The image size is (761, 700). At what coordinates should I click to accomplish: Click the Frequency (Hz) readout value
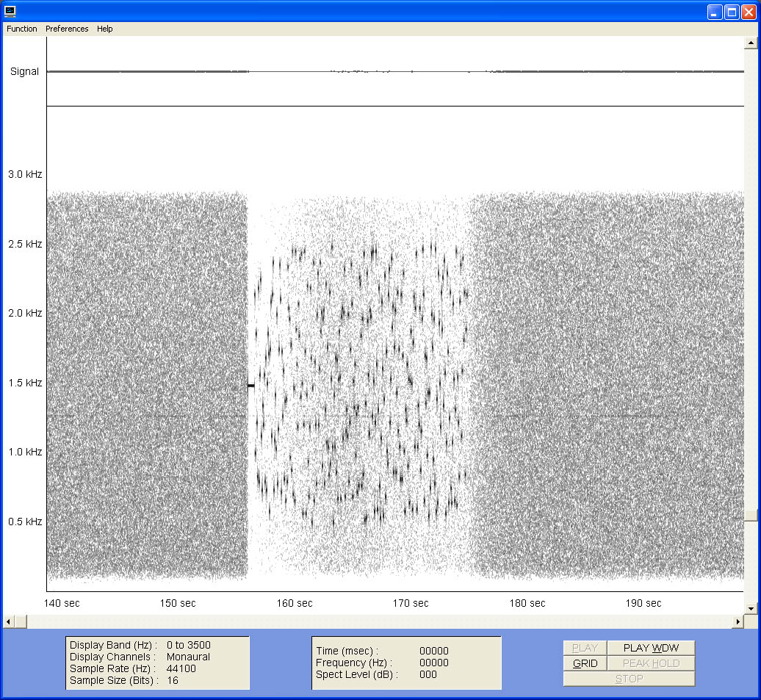point(434,663)
